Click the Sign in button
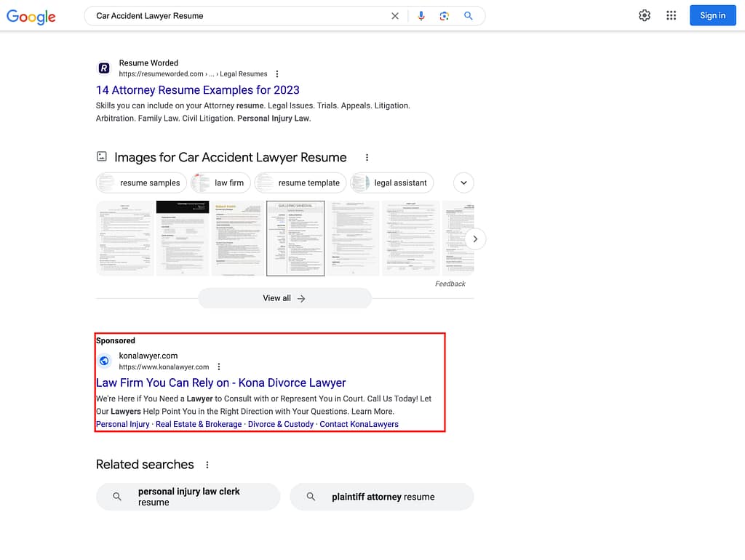The image size is (745, 560). [712, 16]
